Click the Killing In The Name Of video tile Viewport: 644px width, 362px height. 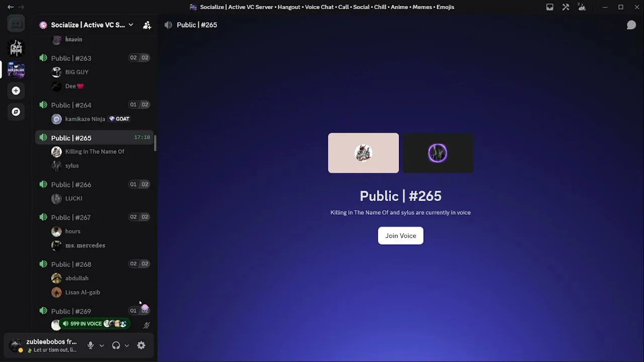(x=363, y=153)
